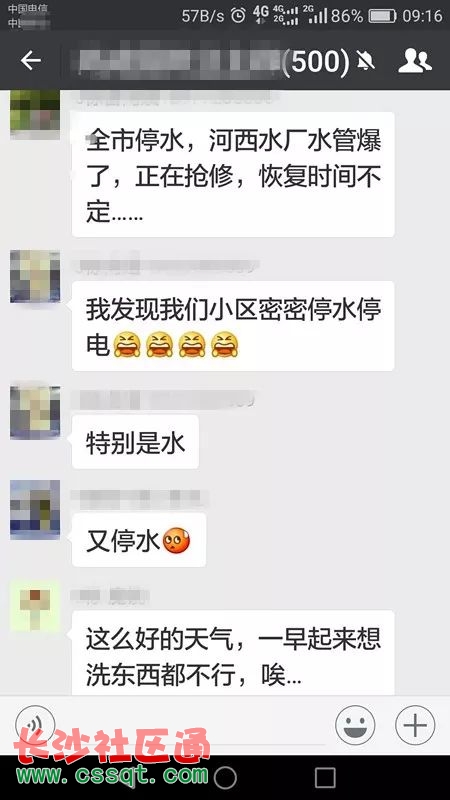The image size is (450, 800).
Task: Tap the avatar next to the 又停水 message
Action: pos(35,509)
